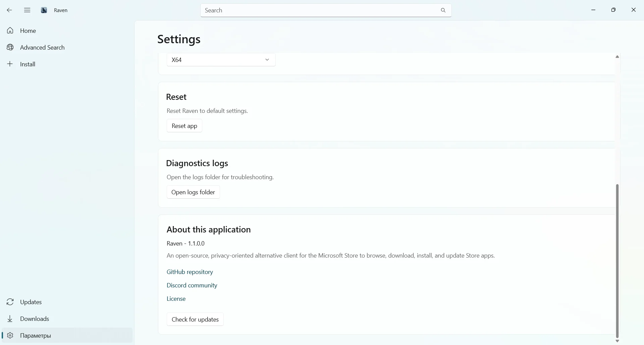Screen dimensions: 644x345
Task: Minimize the Raven window
Action: coord(593,10)
